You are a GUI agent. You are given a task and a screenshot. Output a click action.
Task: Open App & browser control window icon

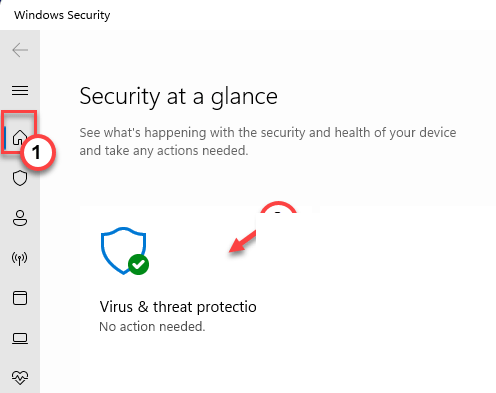pos(20,298)
